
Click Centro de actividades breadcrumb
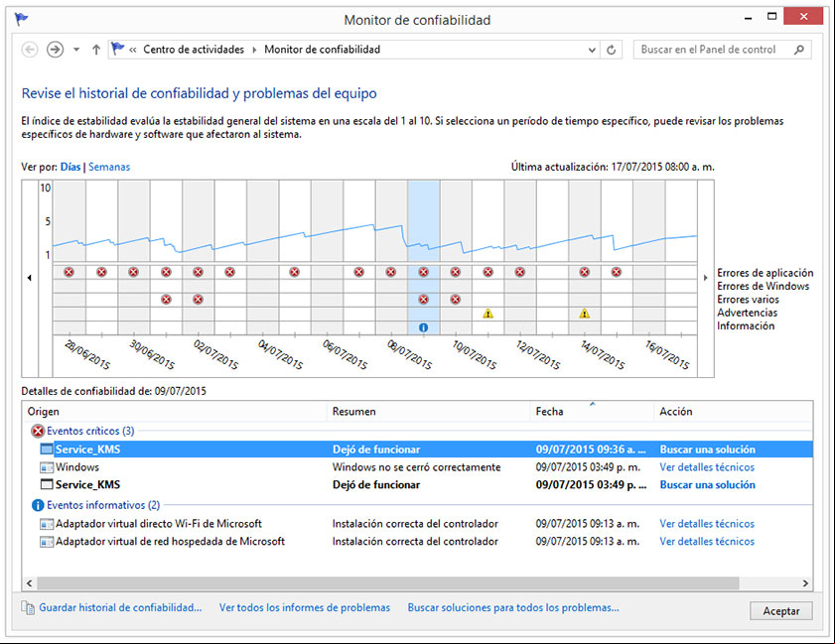194,50
